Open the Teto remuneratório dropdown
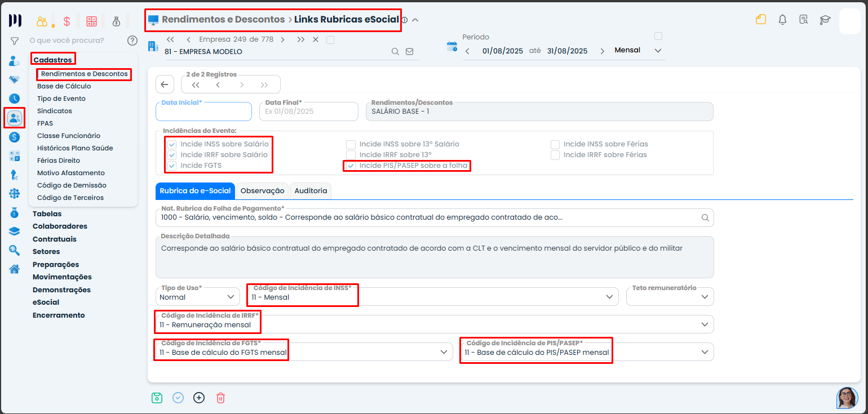 point(670,296)
